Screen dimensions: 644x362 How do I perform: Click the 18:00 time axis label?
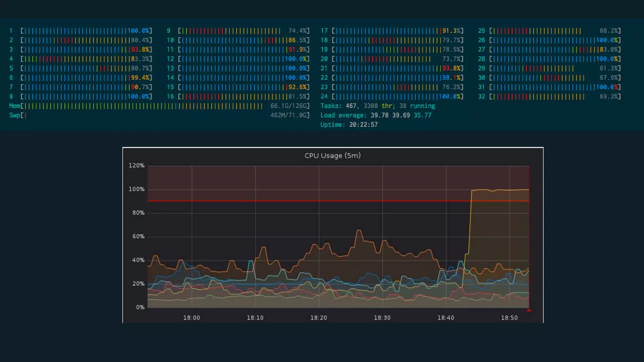tap(192, 318)
